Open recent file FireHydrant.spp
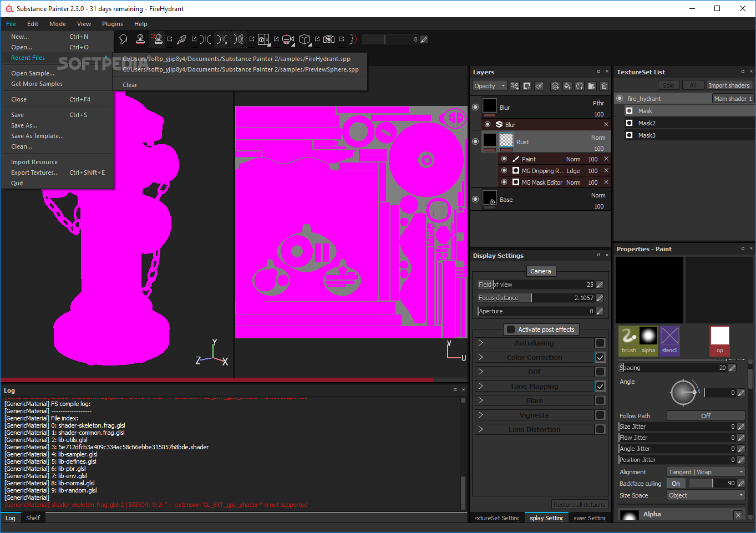The height and width of the screenshot is (533, 756). click(236, 59)
